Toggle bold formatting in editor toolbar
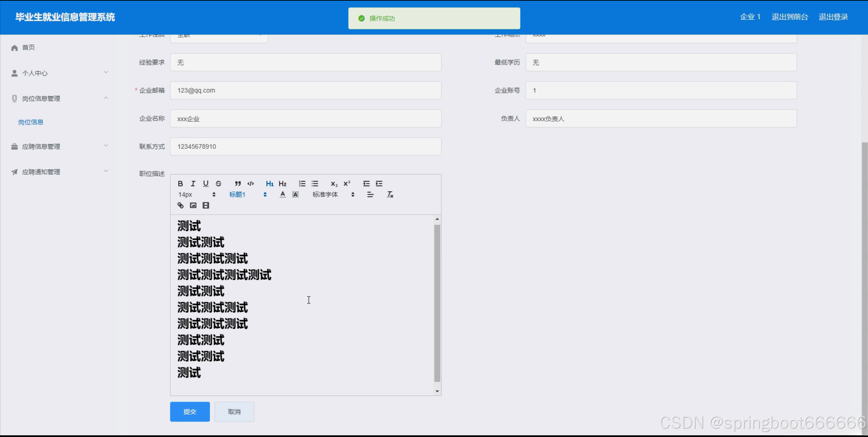Screen dimensions: 868x437 (x=180, y=184)
